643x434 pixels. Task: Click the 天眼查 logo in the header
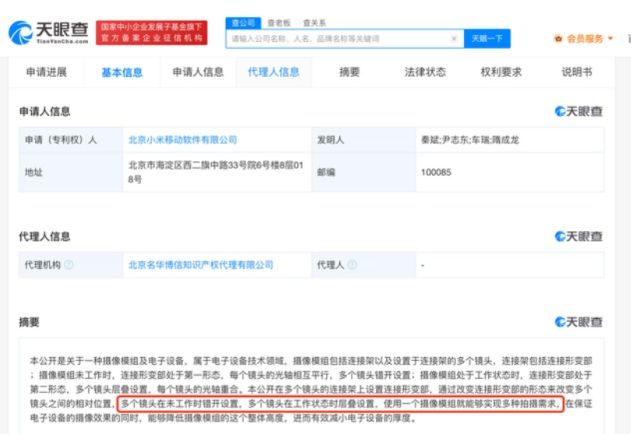point(48,32)
